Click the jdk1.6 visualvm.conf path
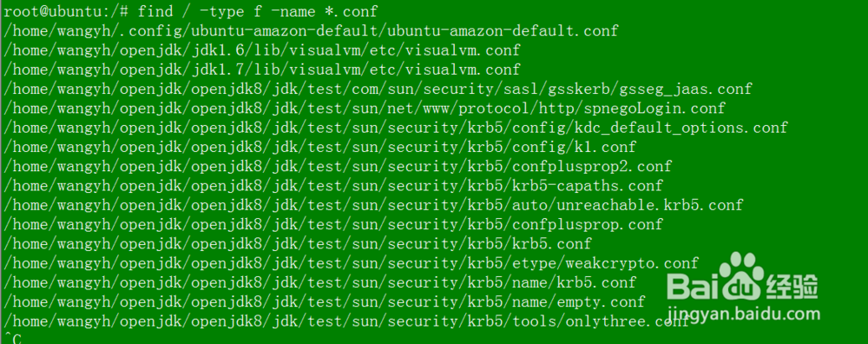Screen dimensions: 868x344 click(262, 50)
